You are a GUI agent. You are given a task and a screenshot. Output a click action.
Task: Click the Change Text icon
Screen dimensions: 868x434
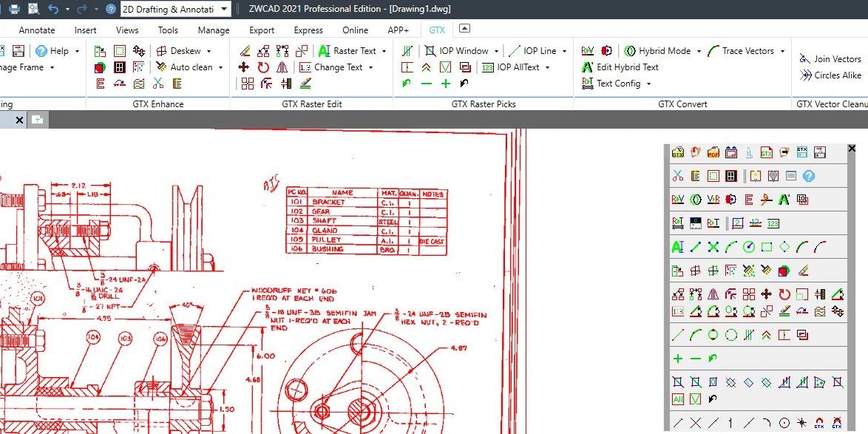(305, 67)
